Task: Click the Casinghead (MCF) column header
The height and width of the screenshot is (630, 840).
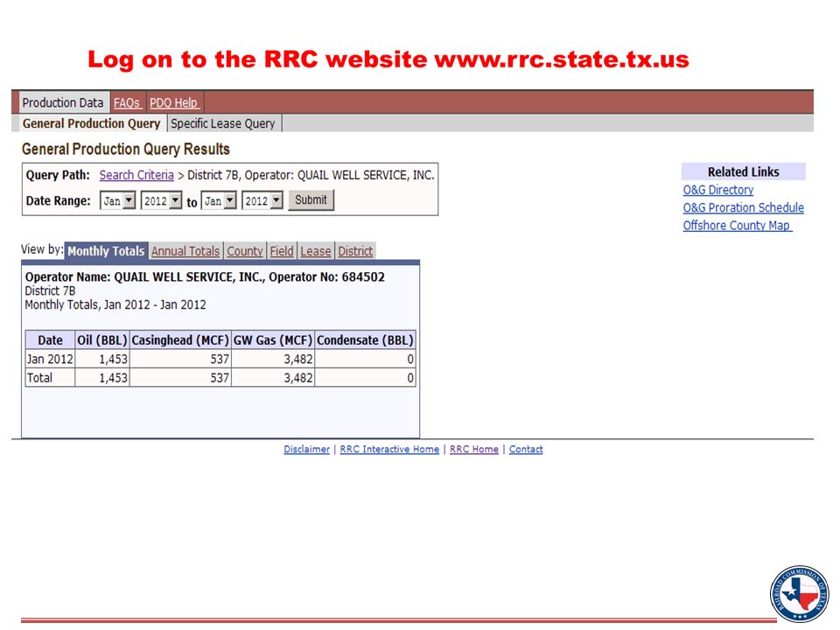Action: (x=180, y=340)
